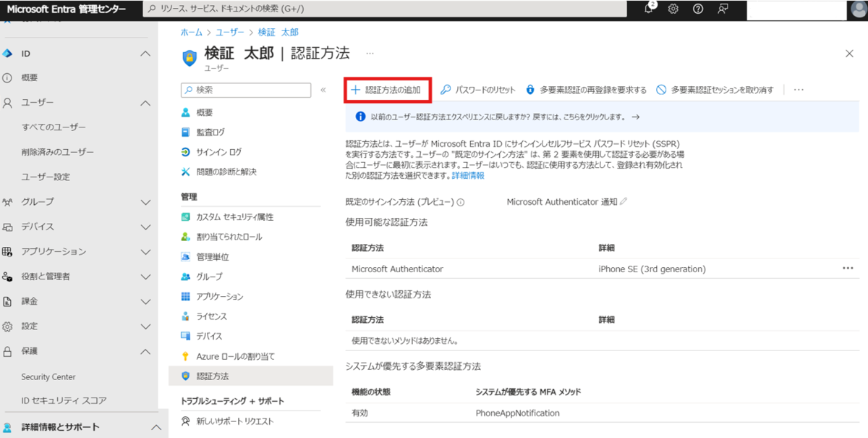Screen dimensions: 868x438
Task: Click Microsoft Entra 管理センター title
Action: click(x=67, y=9)
